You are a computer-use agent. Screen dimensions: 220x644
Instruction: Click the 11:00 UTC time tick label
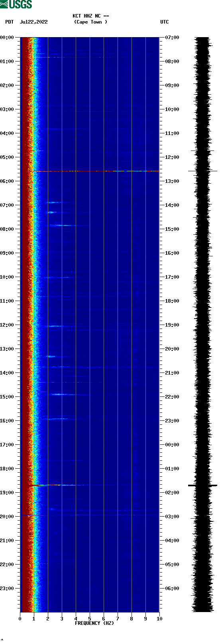tap(172, 133)
